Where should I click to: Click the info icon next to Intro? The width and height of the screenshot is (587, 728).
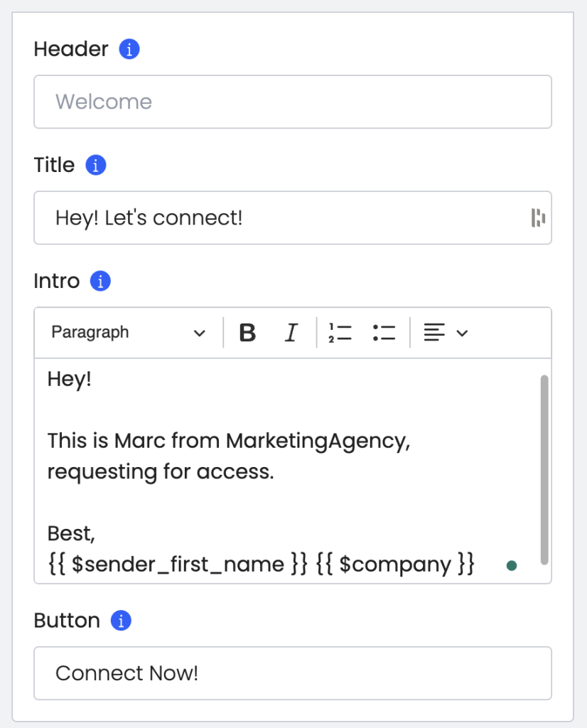pos(101,282)
